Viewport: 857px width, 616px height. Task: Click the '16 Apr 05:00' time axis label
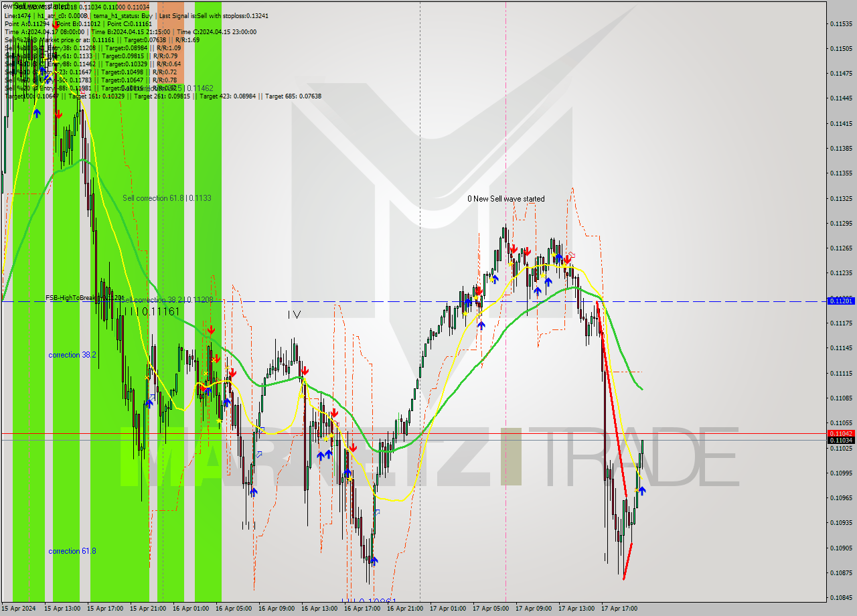pyautogui.click(x=234, y=609)
